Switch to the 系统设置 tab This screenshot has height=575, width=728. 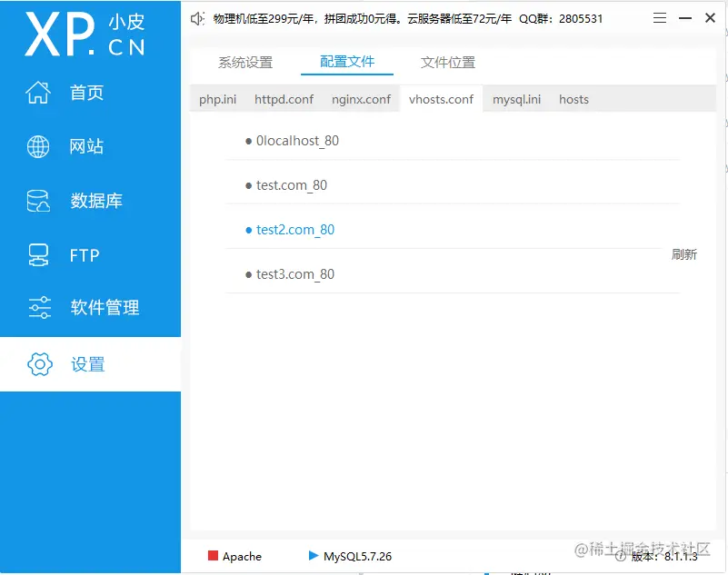click(245, 62)
